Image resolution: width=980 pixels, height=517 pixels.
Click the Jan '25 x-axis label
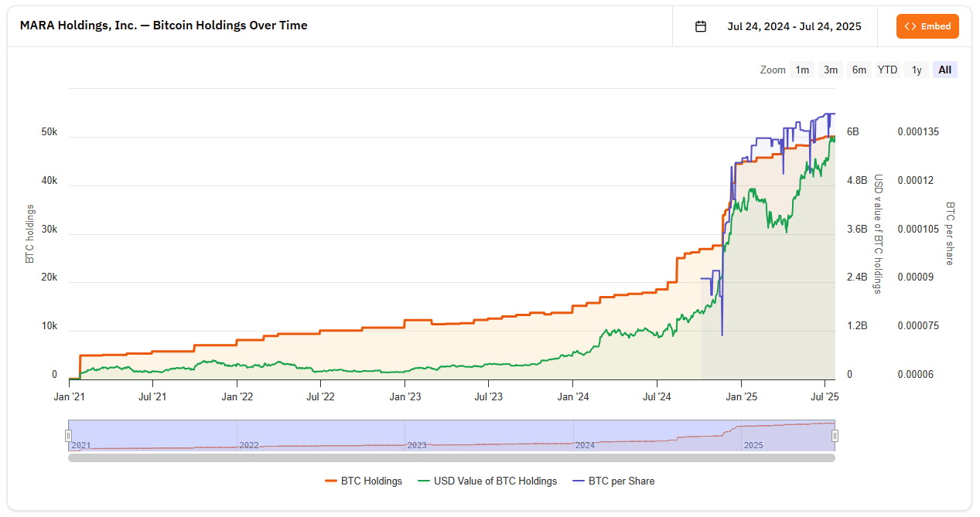pyautogui.click(x=741, y=396)
